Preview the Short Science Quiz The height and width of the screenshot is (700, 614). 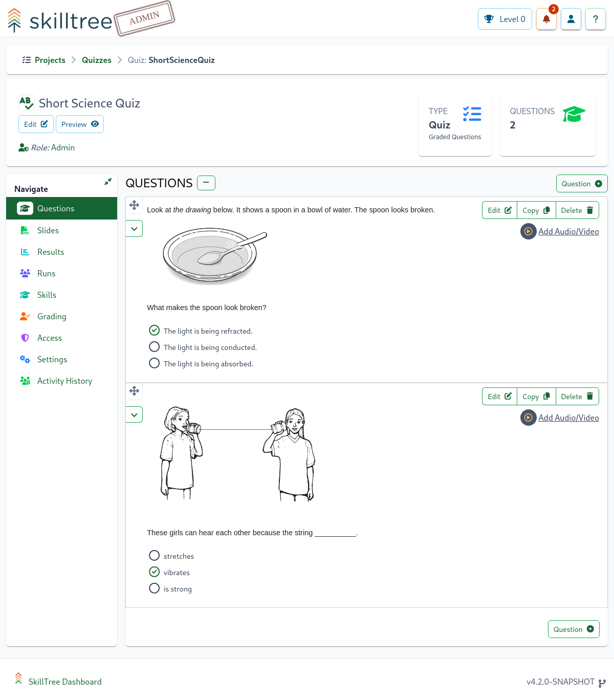[x=79, y=124]
